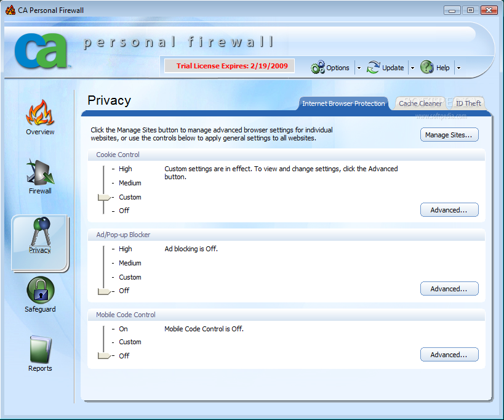Click the CA logo
The image size is (504, 420).
[41, 50]
